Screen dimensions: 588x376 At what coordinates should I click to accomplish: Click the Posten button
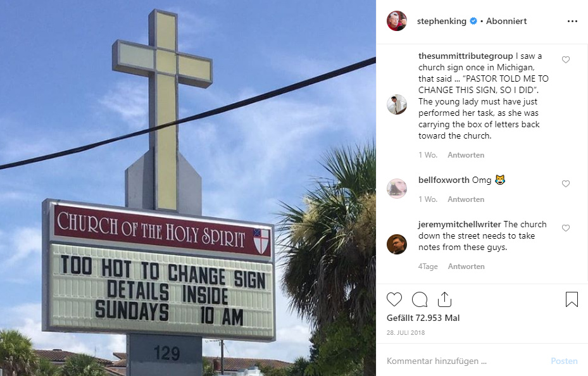564,361
